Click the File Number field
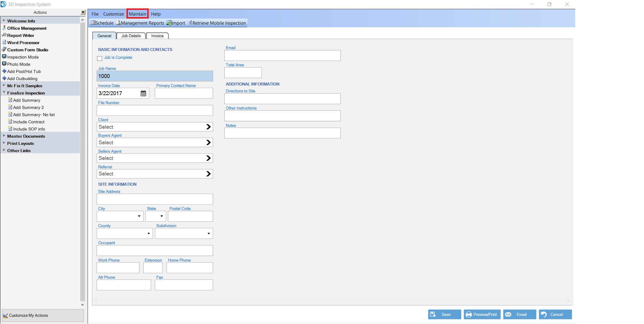Viewport: 644px width, 324px height. (155, 110)
